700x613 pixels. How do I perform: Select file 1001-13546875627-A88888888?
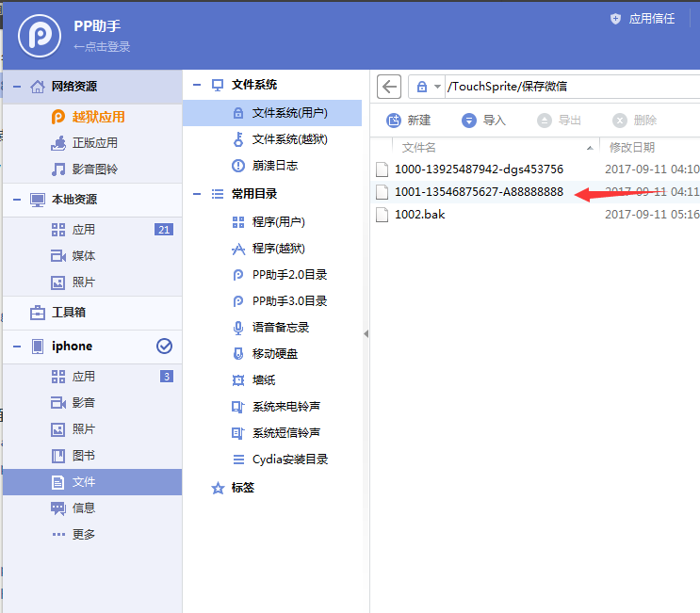[479, 192]
